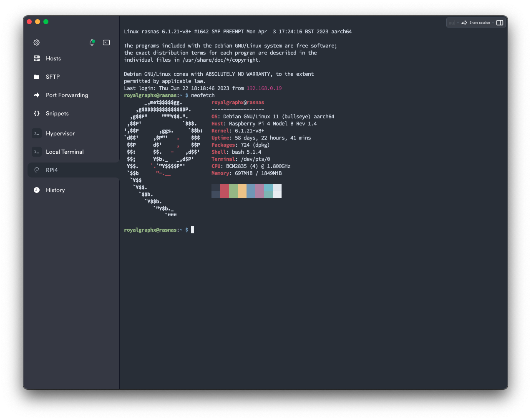The height and width of the screenshot is (420, 531).
Task: Open the settings gear in sidebar
Action: (x=37, y=42)
